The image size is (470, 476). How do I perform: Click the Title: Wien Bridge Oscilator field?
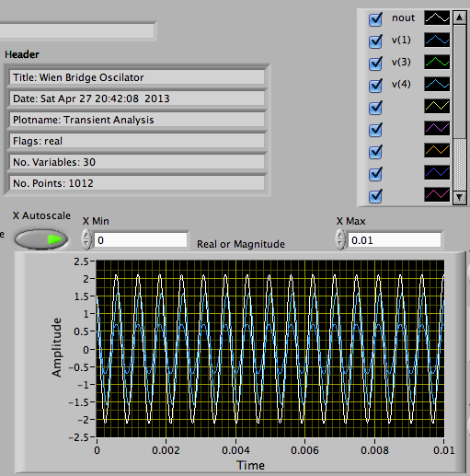point(137,77)
